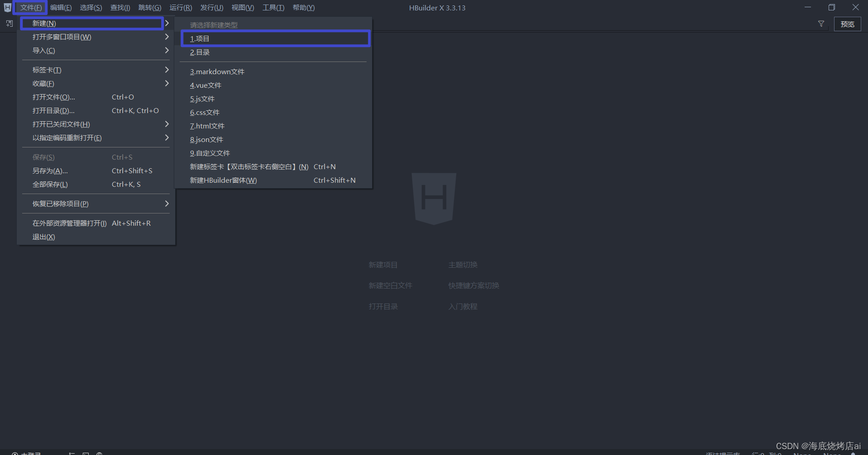Open the 工具(T) menu

[x=273, y=8]
